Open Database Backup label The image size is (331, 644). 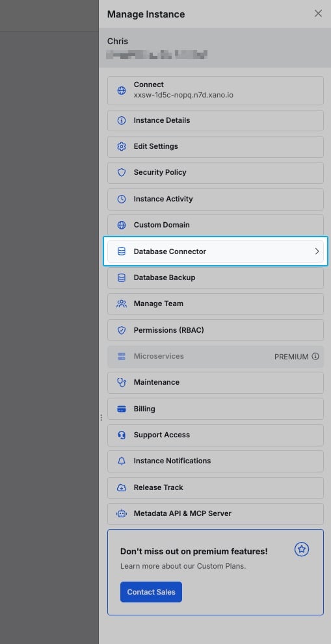point(165,277)
